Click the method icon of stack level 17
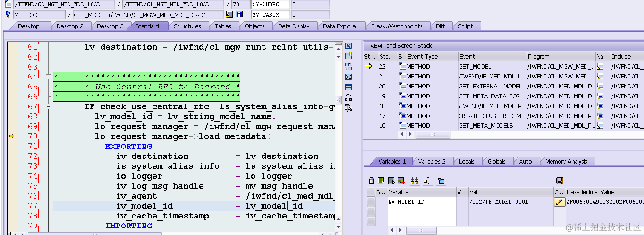This screenshot has height=235, width=644. (x=402, y=116)
